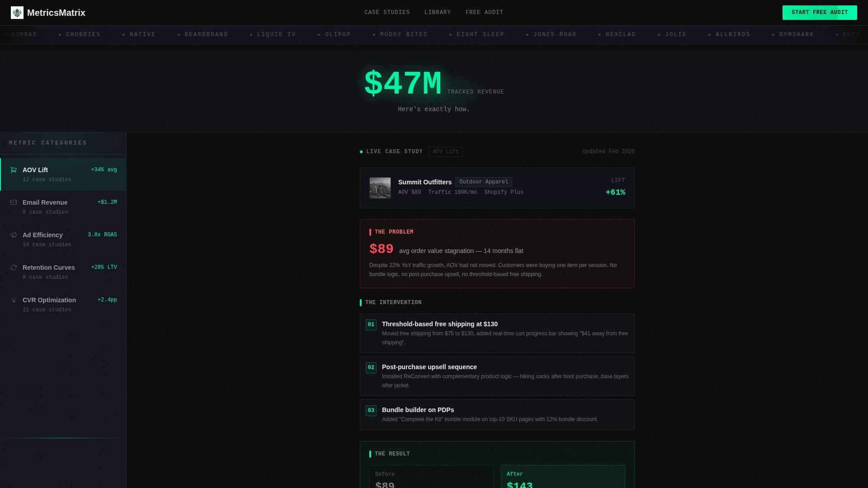Open the Free Audit nav item
Viewport: 868px width, 488px height.
point(484,12)
